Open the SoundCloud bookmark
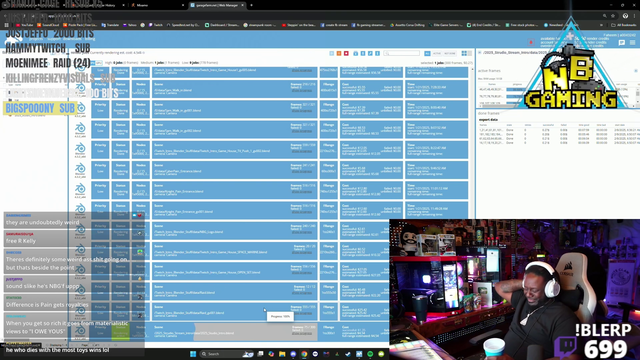 [48, 25]
